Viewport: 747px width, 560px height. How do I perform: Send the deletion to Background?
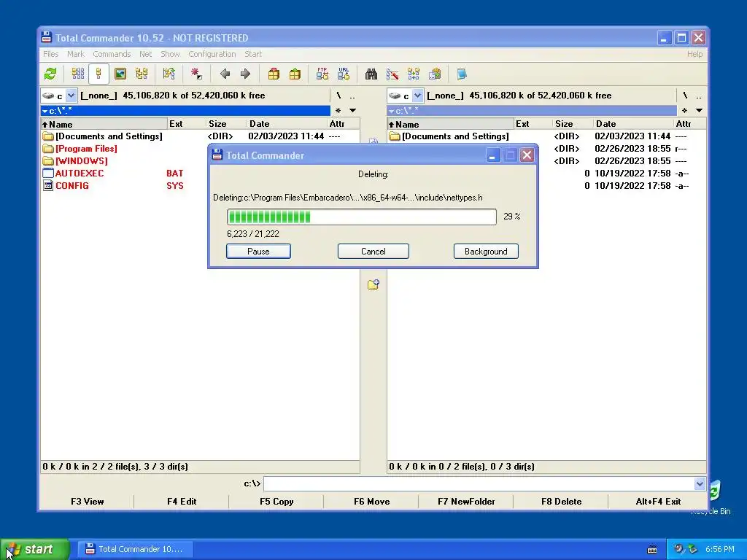pos(486,252)
